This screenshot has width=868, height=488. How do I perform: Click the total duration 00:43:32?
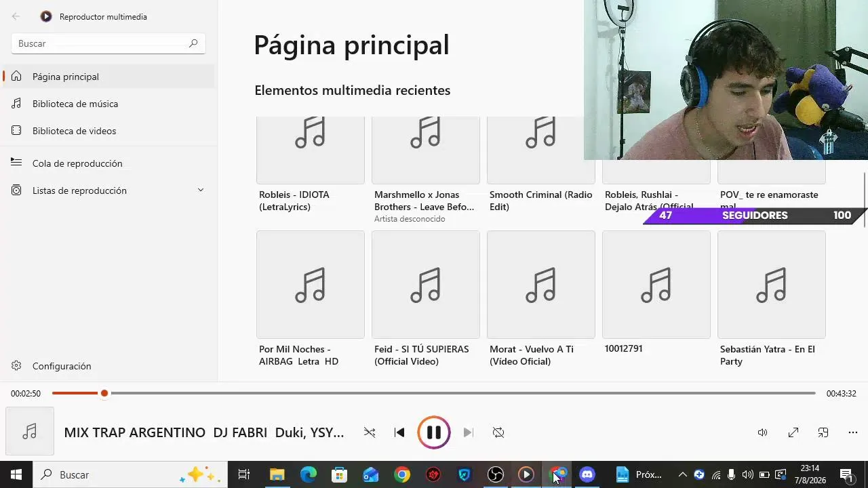(x=841, y=394)
